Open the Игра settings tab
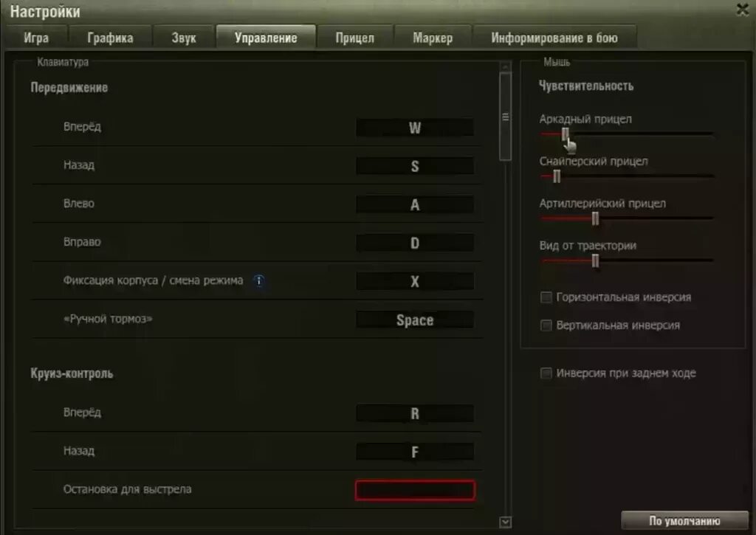Image resolution: width=756 pixels, height=535 pixels. [x=36, y=38]
